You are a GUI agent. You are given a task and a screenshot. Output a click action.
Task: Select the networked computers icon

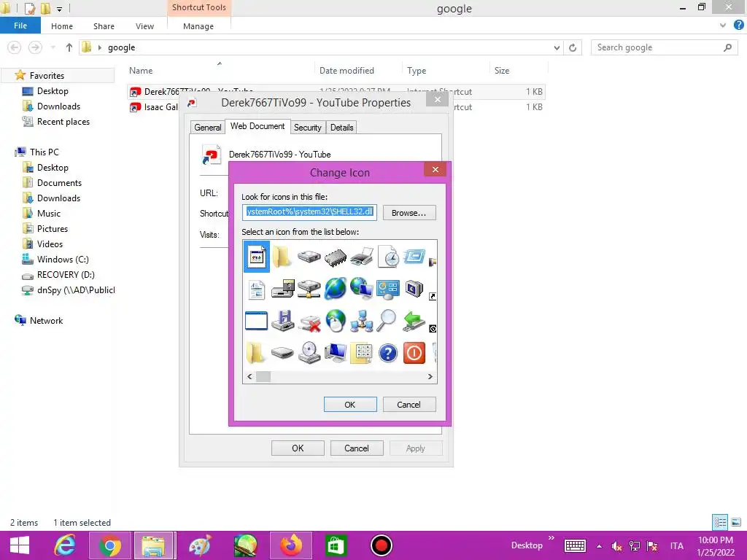coord(362,321)
